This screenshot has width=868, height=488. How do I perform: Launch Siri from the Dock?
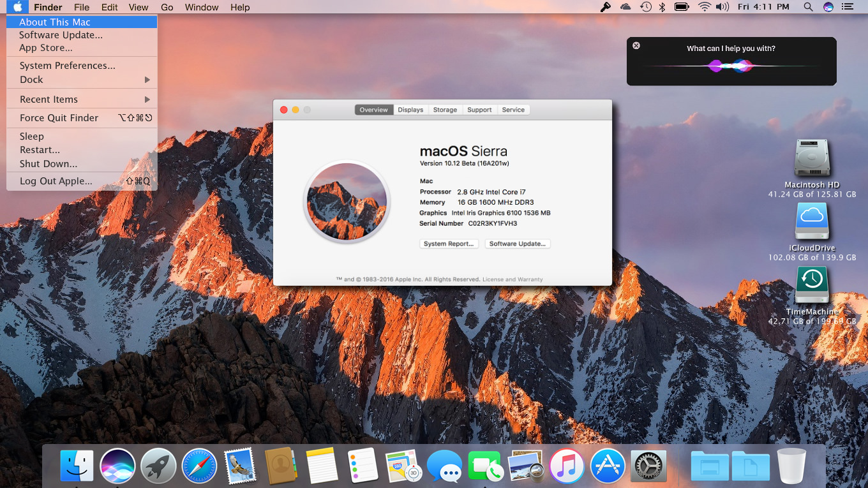point(117,466)
